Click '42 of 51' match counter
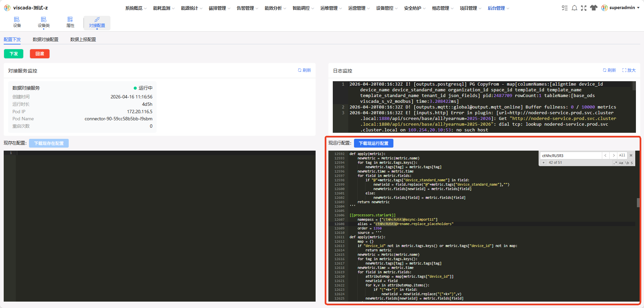Image resolution: width=644 pixels, height=308 pixels. click(555, 162)
